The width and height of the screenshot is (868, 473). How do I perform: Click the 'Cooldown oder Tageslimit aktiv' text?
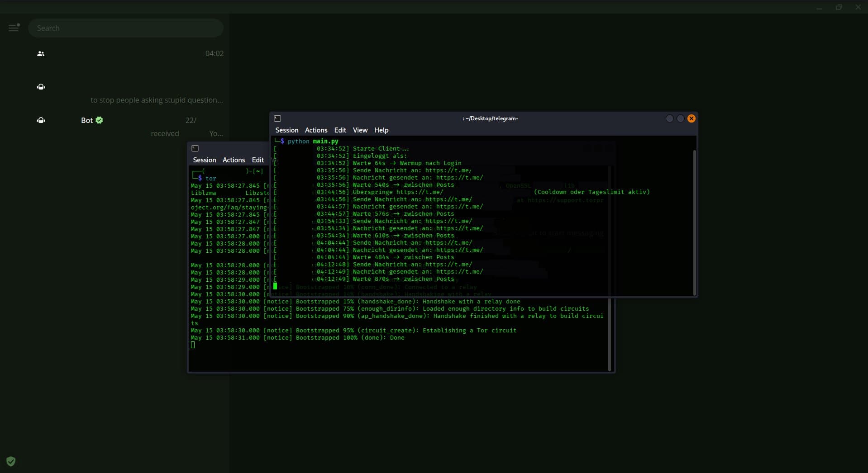(591, 192)
